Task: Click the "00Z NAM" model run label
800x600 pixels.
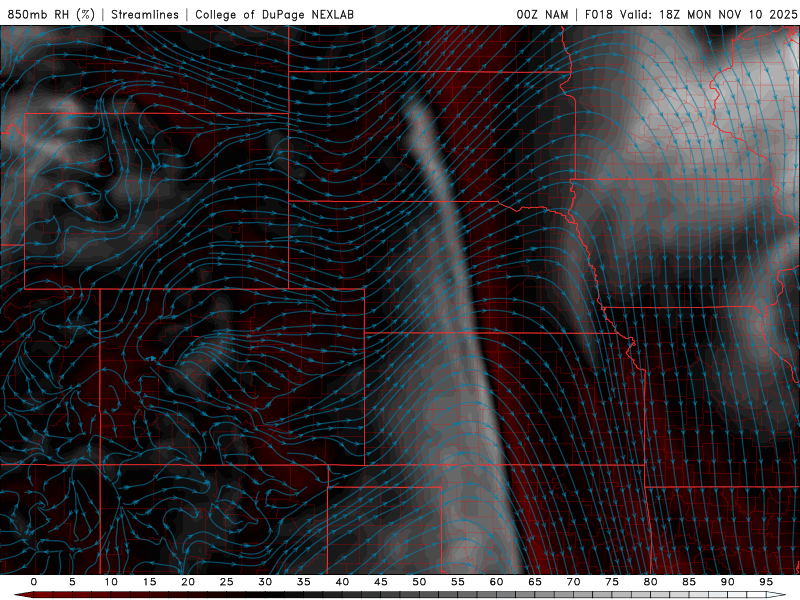Action: point(542,14)
